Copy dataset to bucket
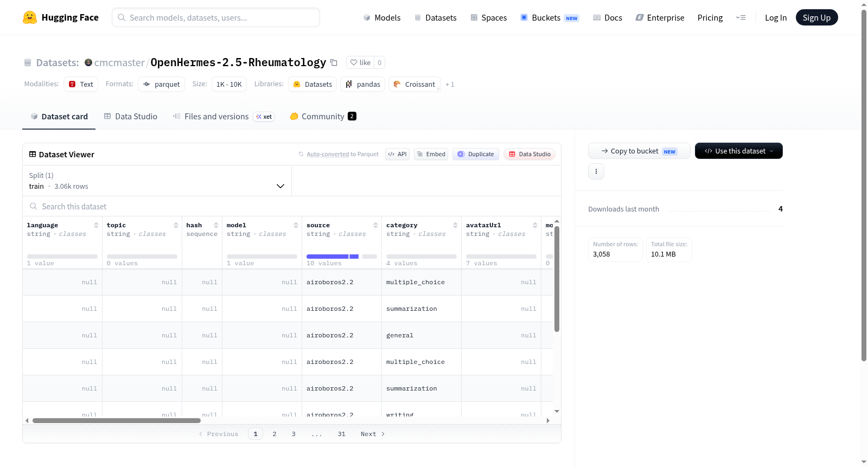Screen dimensions: 868x467 pyautogui.click(x=639, y=151)
